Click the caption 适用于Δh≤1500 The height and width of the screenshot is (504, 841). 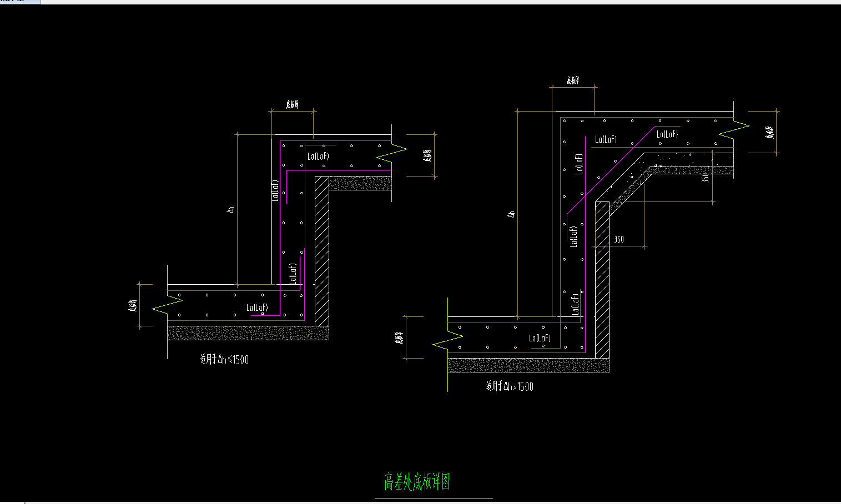click(x=224, y=360)
